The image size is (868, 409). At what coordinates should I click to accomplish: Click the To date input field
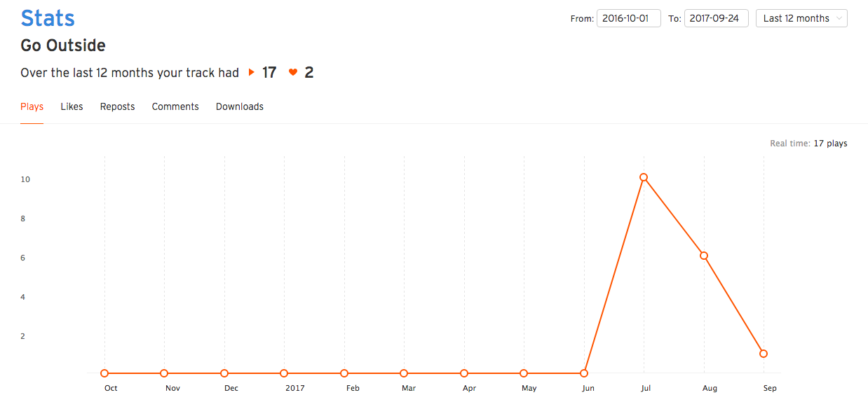tap(717, 18)
